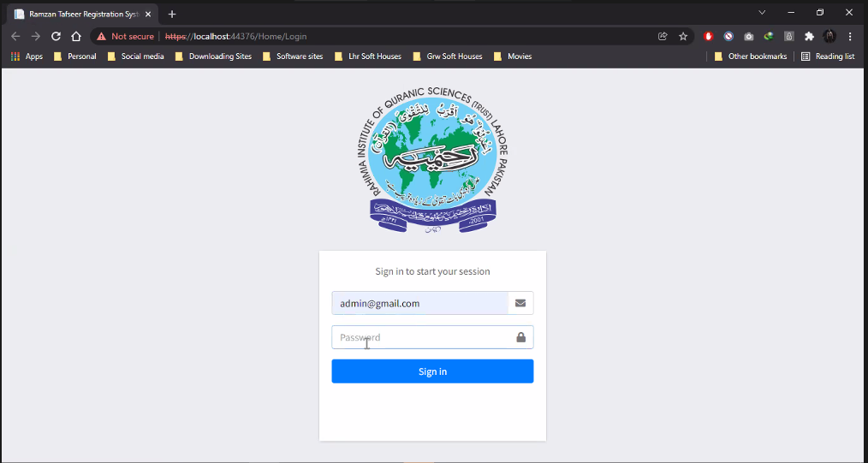Viewport: 868px width, 463px height.
Task: Click the Rahimia Institute logo image
Action: tap(433, 160)
